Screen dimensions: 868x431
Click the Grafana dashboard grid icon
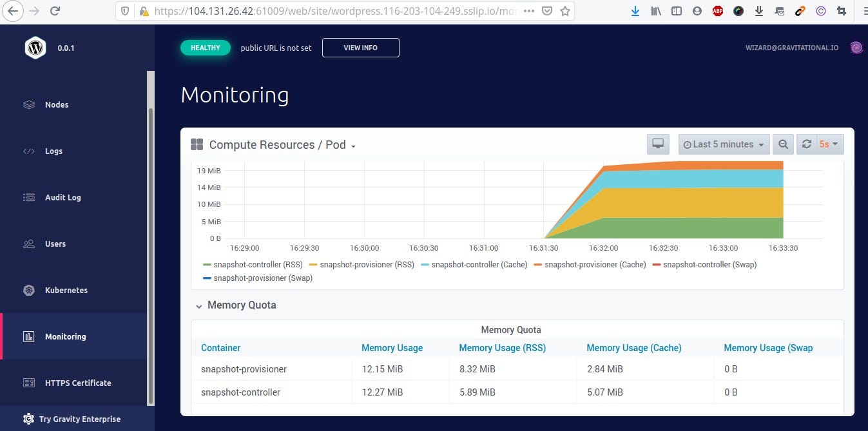point(197,144)
